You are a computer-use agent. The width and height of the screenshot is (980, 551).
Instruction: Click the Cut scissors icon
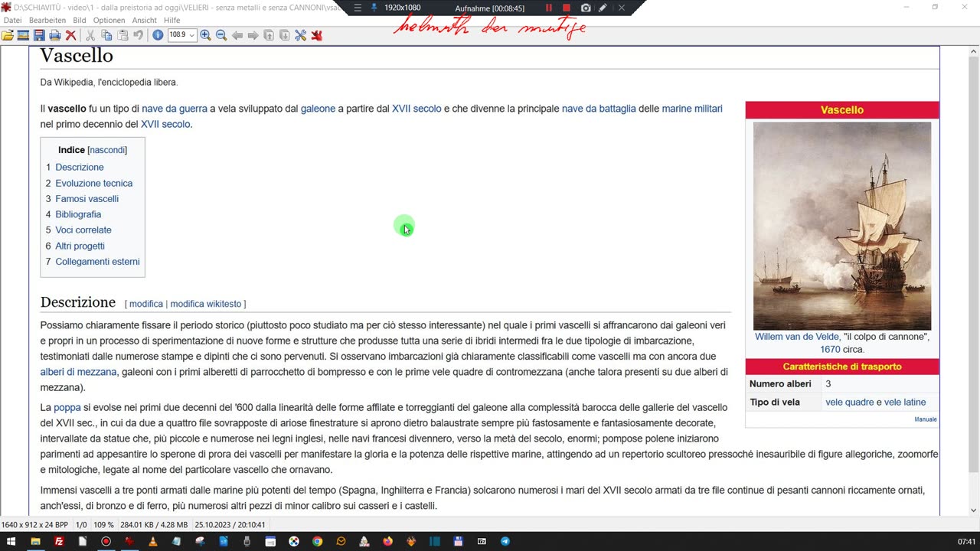point(90,35)
